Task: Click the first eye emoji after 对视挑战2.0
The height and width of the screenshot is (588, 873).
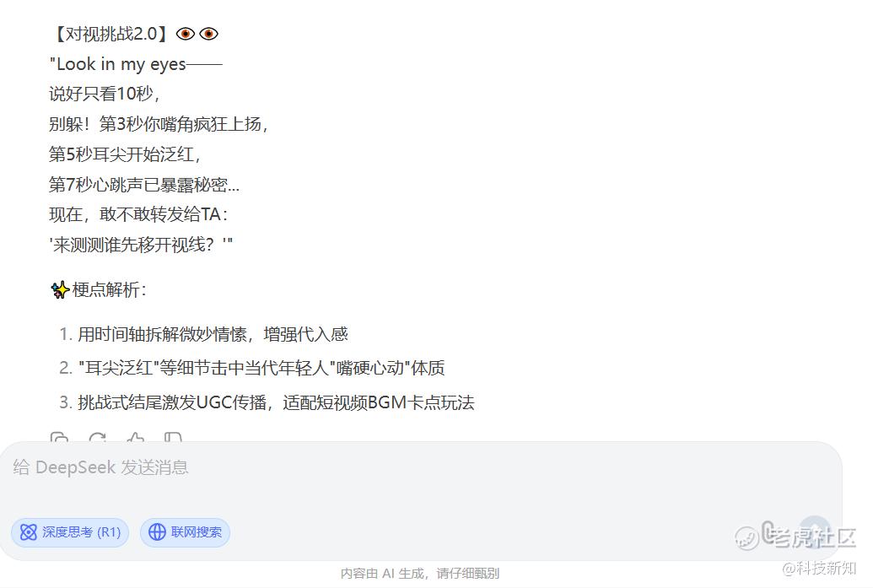Action: point(186,34)
